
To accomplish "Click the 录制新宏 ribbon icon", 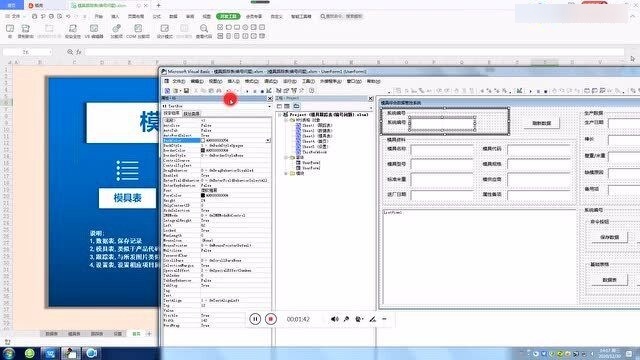I will tap(25, 31).
